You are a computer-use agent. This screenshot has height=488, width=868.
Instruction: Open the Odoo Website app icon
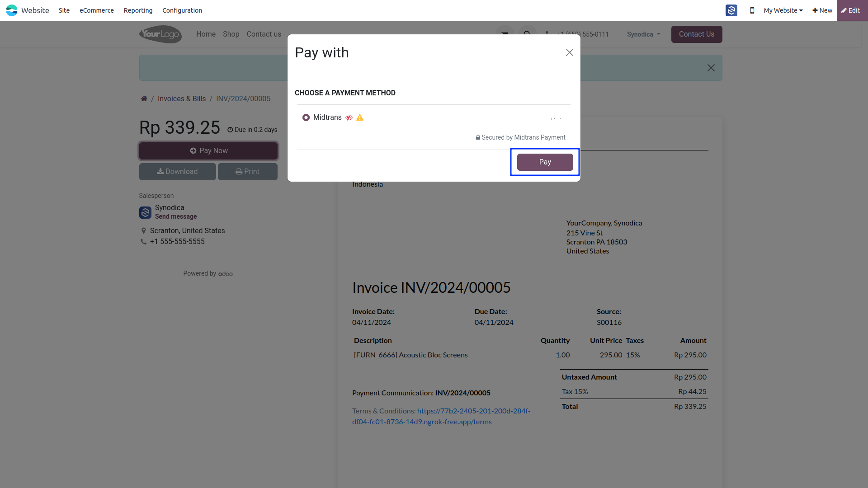point(12,10)
